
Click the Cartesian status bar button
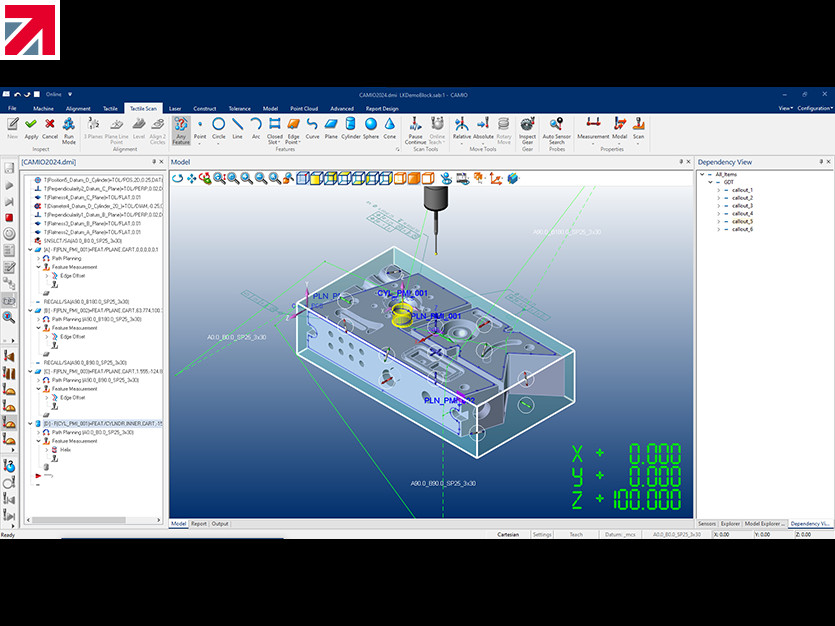click(508, 534)
